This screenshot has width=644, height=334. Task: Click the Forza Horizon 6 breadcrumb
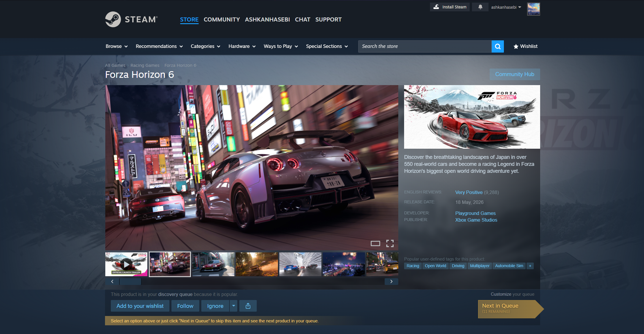[180, 65]
